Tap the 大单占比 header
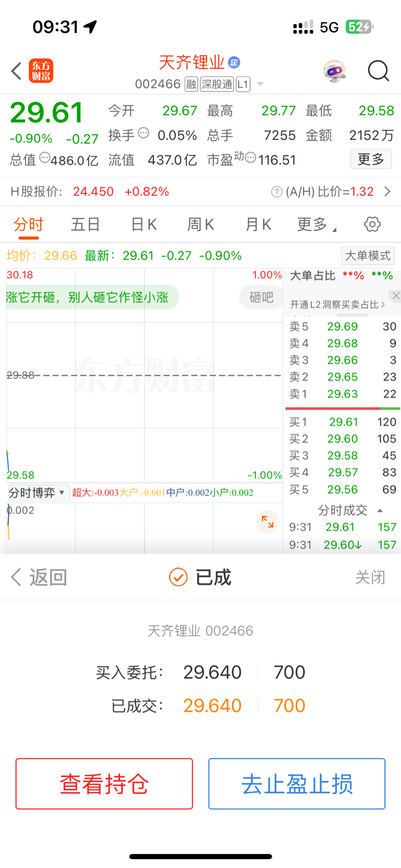 click(313, 276)
